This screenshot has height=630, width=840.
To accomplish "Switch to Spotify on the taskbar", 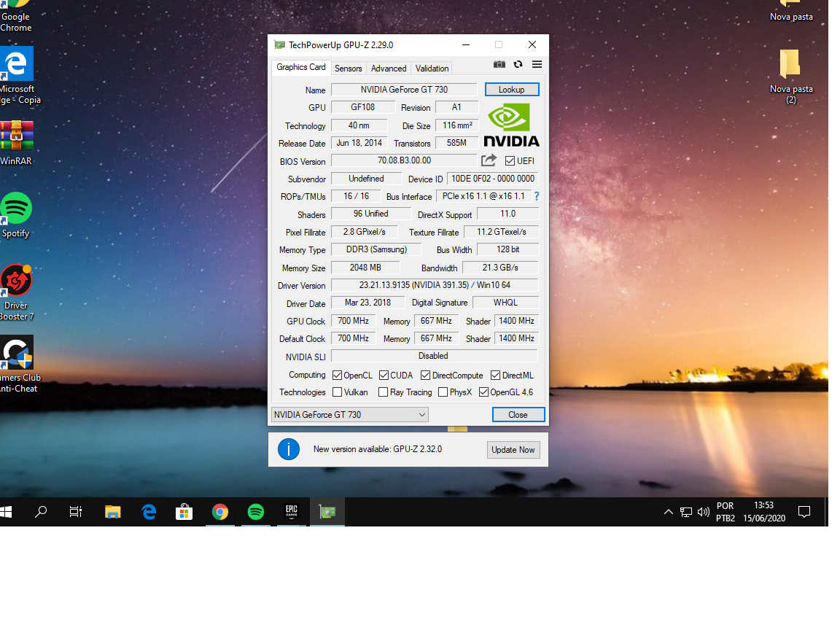I will (255, 512).
